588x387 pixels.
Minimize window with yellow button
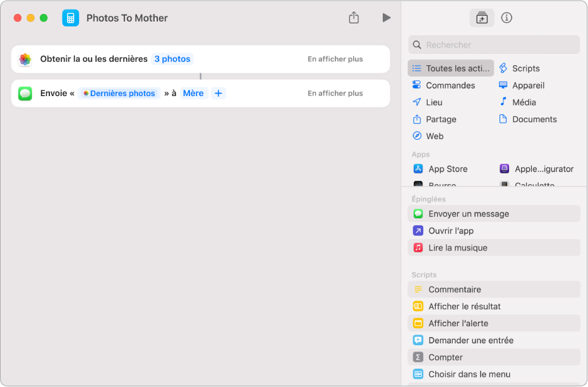31,18
